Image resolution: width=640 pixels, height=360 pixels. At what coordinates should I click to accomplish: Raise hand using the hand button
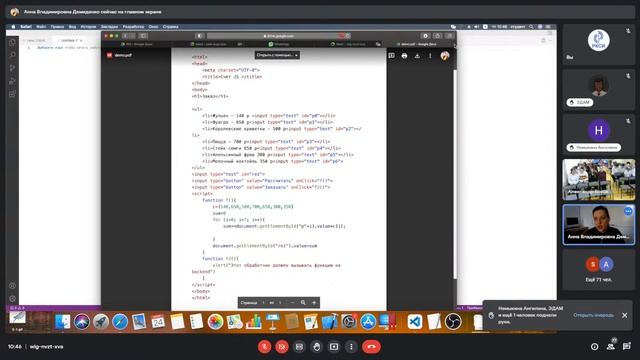316,347
